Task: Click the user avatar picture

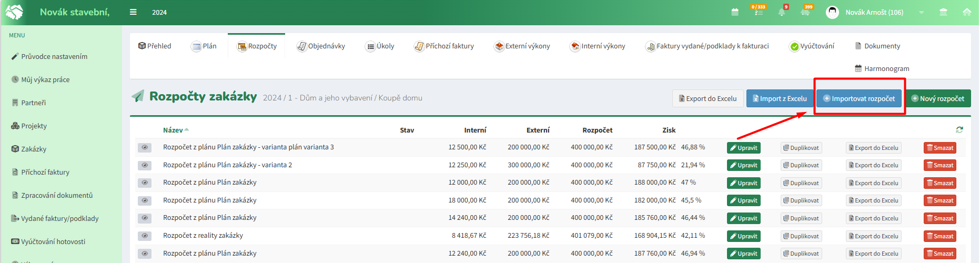Action: [832, 12]
